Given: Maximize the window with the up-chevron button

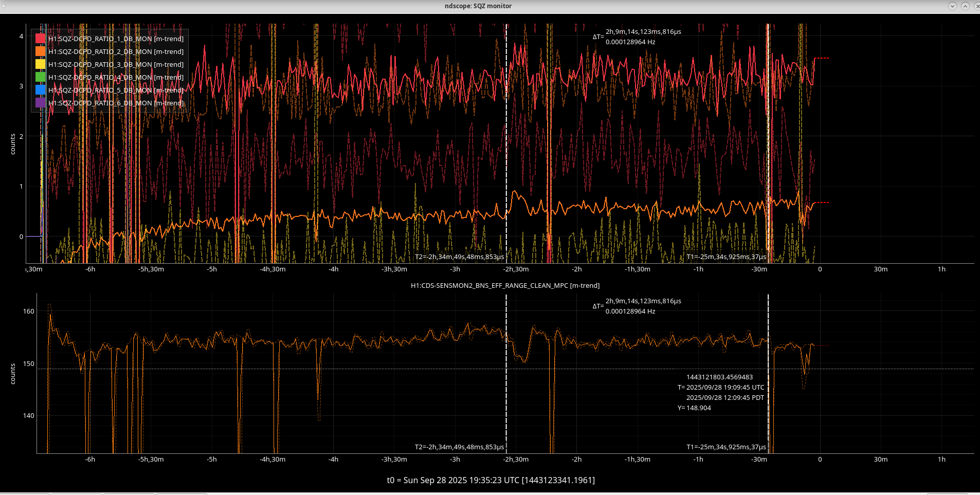Looking at the screenshot, I should click(965, 6).
